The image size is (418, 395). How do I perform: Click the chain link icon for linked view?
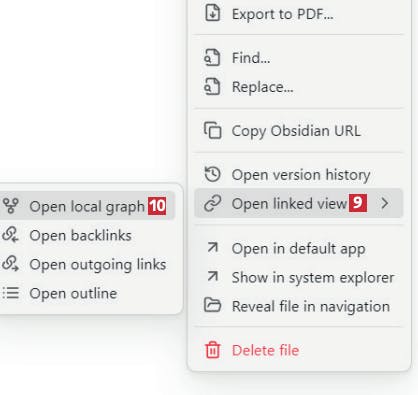pyautogui.click(x=212, y=203)
